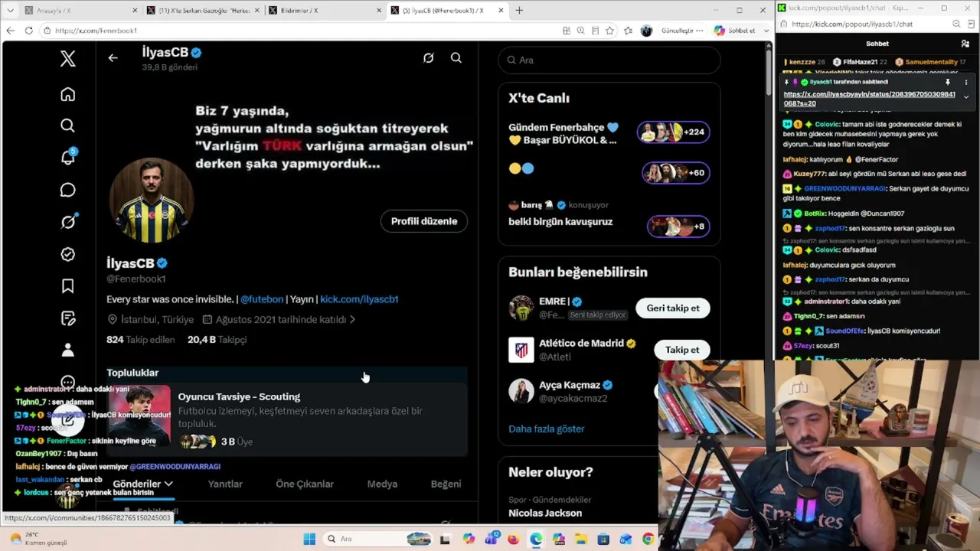Click the Grok icon in profile header
This screenshot has height=551, width=980.
(429, 58)
